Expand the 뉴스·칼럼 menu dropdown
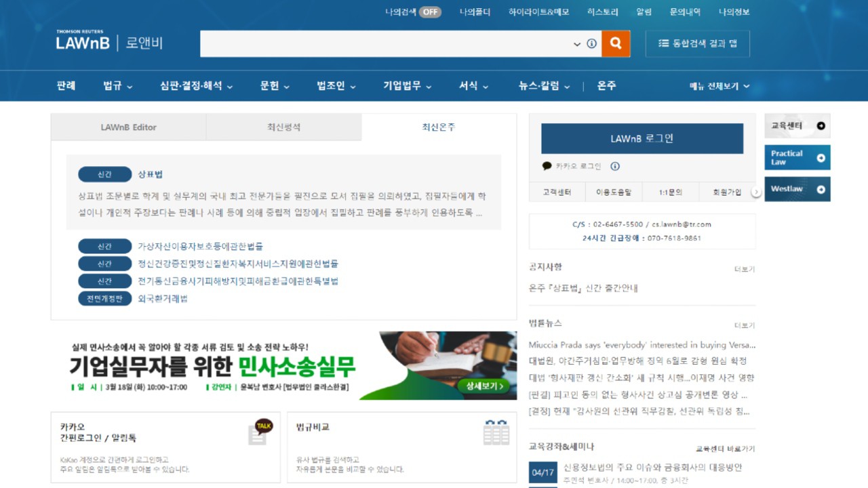This screenshot has height=488, width=868. (545, 86)
